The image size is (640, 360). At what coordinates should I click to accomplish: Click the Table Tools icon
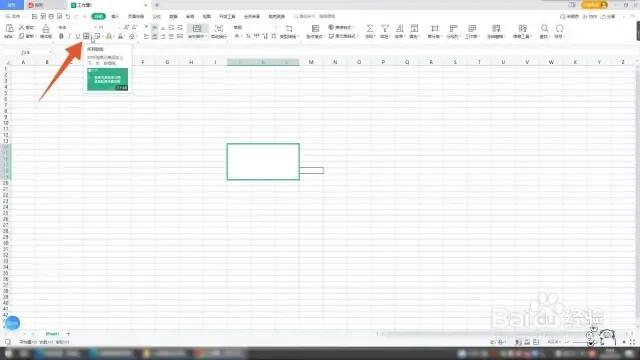pos(522,28)
